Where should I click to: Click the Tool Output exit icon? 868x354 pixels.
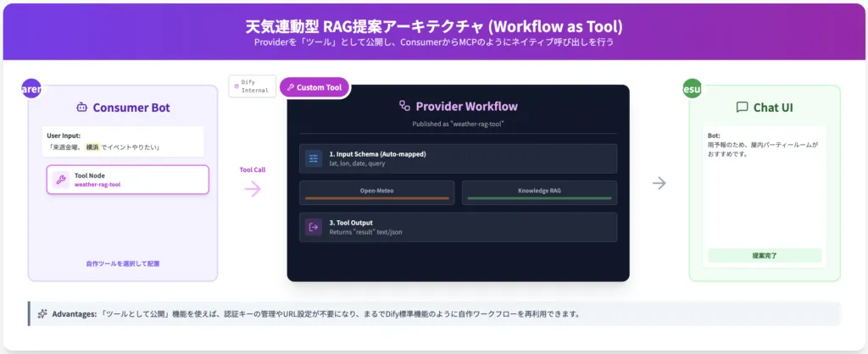314,227
